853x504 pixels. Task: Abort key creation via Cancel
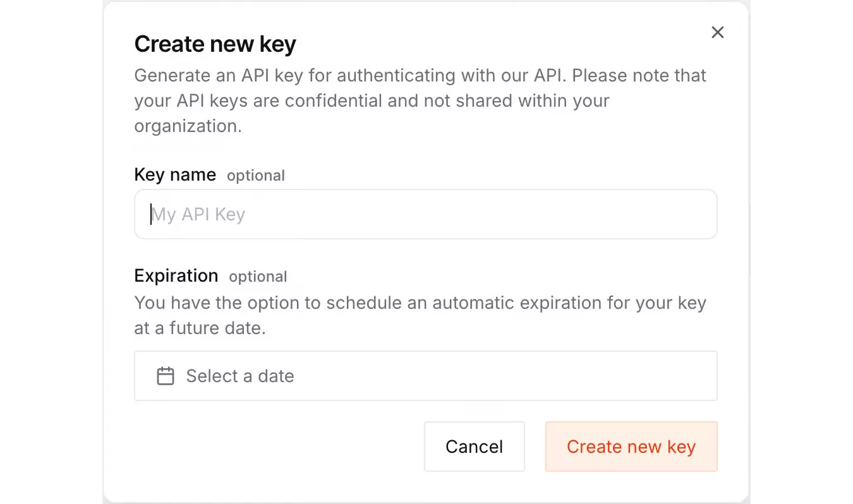[x=474, y=447]
